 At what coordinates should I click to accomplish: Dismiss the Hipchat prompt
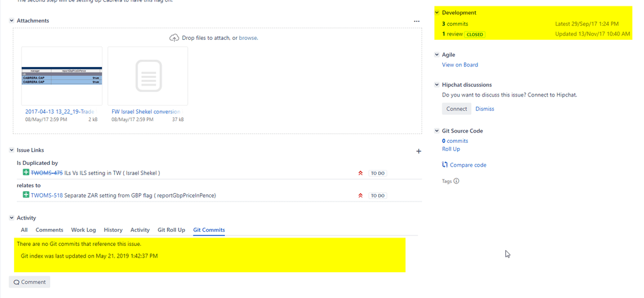485,109
